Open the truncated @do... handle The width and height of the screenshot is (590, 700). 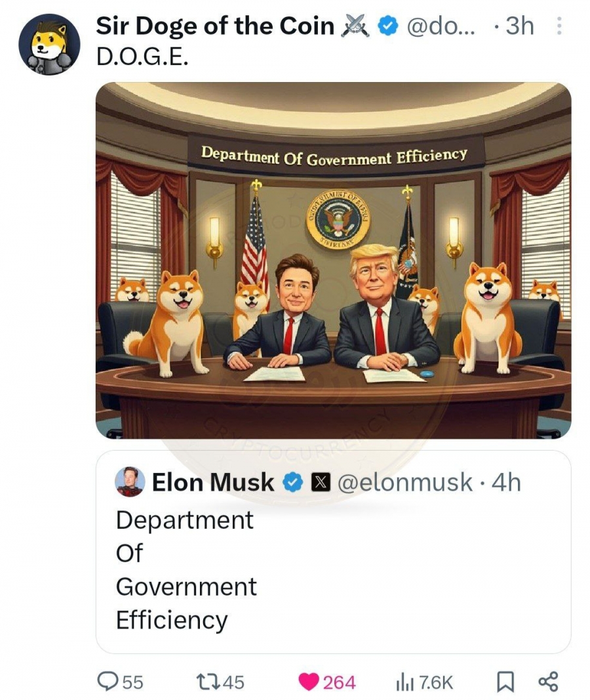[x=441, y=26]
